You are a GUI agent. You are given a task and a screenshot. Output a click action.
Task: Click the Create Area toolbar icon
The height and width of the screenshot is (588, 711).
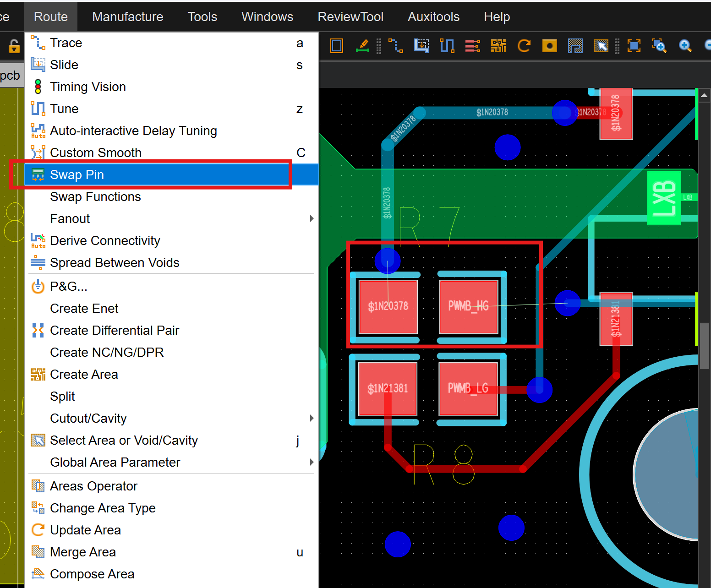tap(498, 46)
